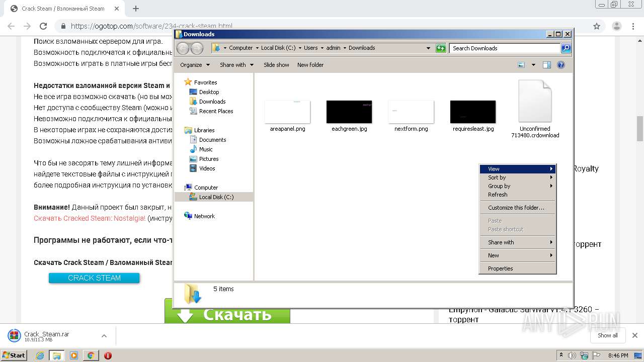The height and width of the screenshot is (362, 644).
Task: Select requiresleast.jpg file
Action: point(473,116)
